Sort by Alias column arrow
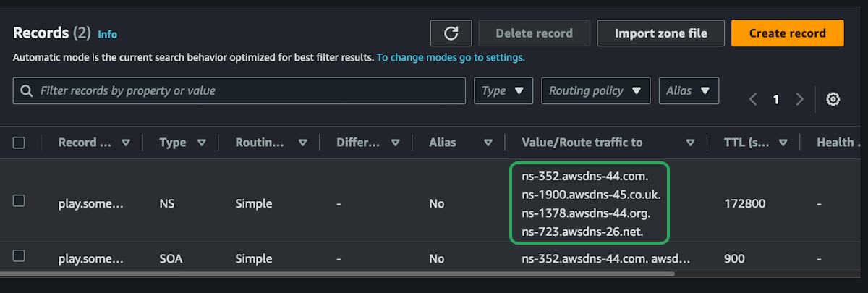Screen dimensions: 868x293 [x=488, y=143]
